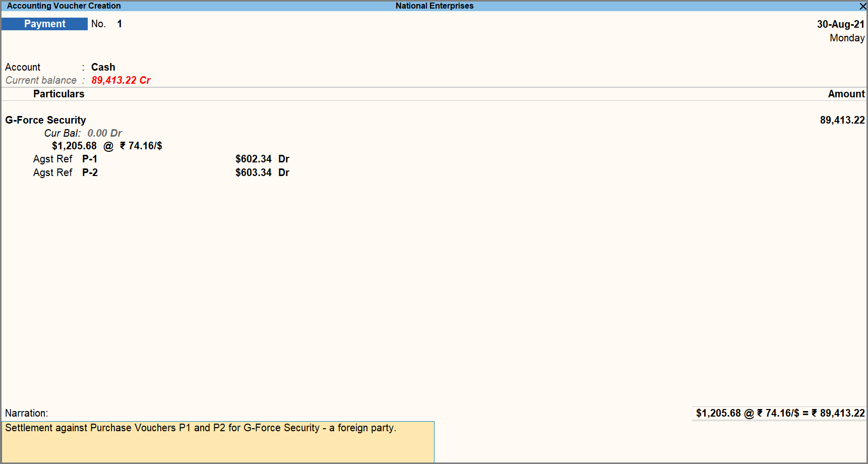
Task: Click the amount 89,413.22 for G-Force Security
Action: point(842,120)
